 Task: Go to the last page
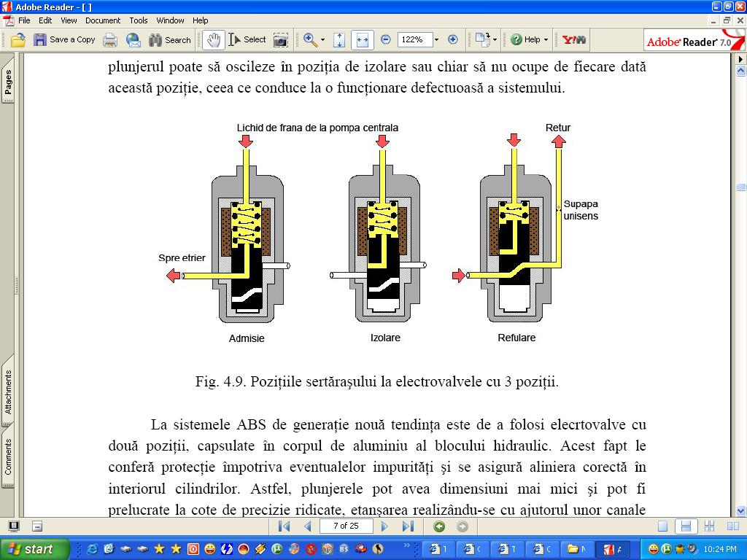coord(408,526)
